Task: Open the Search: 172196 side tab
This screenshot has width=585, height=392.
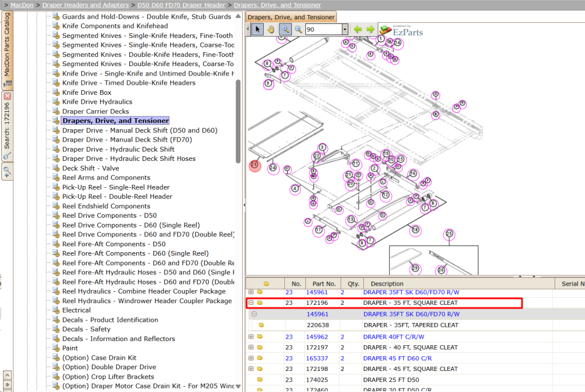Action: pyautogui.click(x=7, y=127)
